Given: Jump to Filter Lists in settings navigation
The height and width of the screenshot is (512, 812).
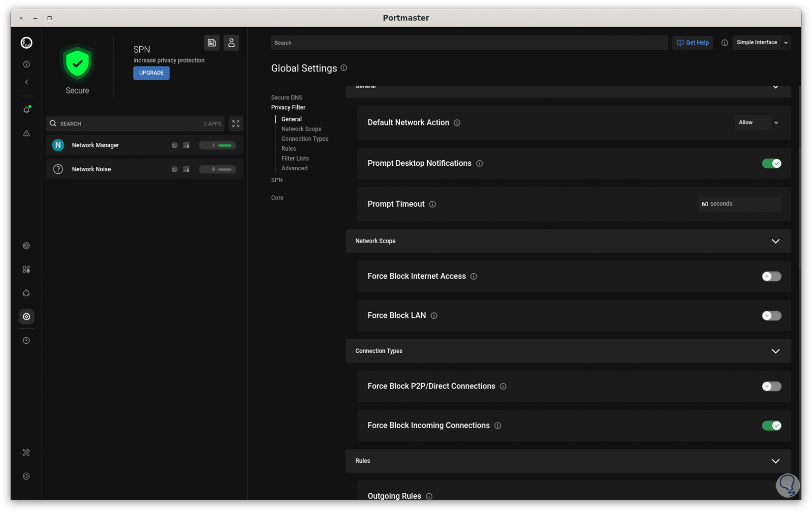Looking at the screenshot, I should coord(295,159).
